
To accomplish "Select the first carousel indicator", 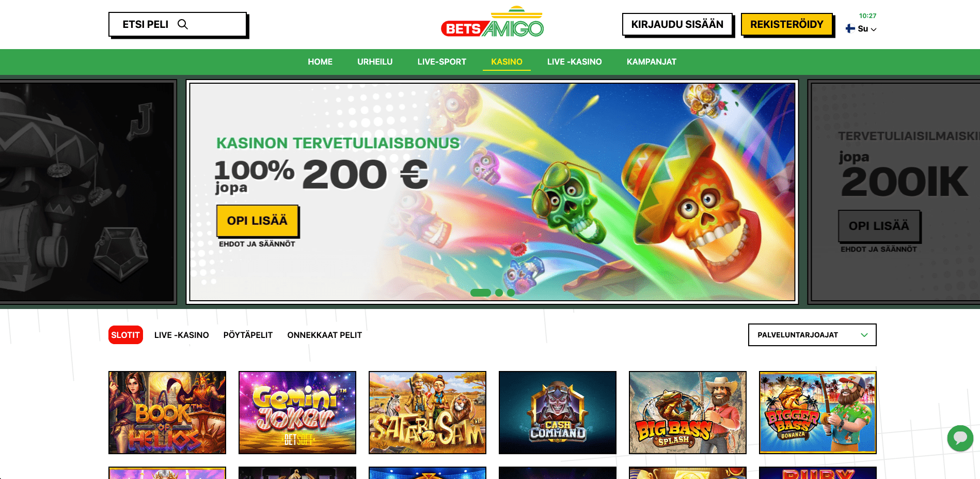I will [x=481, y=292].
